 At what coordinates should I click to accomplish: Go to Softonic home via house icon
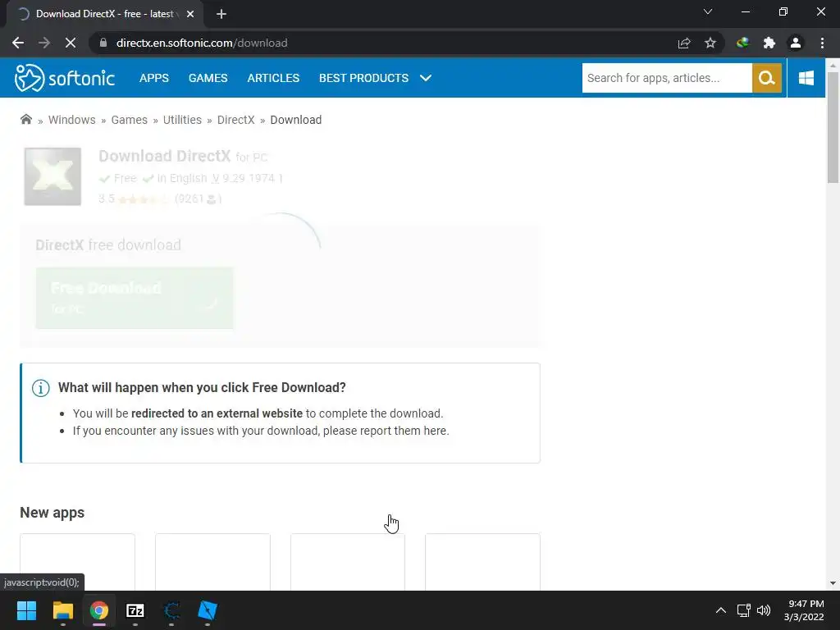coord(25,119)
